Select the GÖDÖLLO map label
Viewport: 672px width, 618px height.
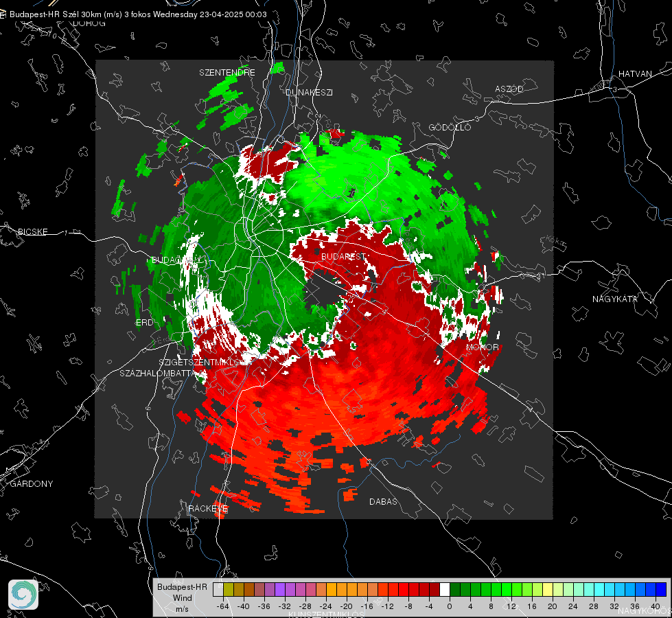coord(450,127)
